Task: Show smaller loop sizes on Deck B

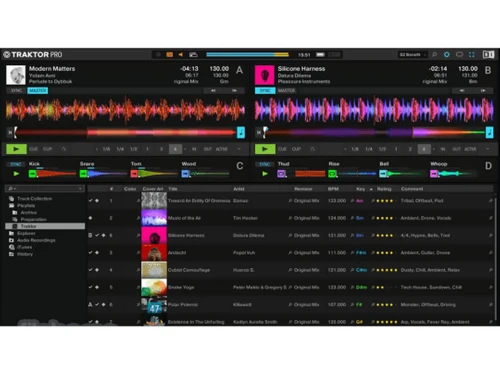Action: pyautogui.click(x=345, y=149)
